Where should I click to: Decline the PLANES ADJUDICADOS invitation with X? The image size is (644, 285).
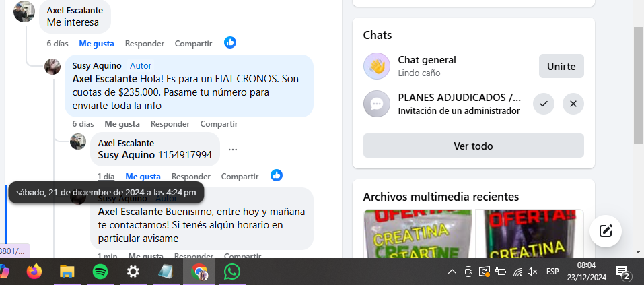click(x=573, y=104)
